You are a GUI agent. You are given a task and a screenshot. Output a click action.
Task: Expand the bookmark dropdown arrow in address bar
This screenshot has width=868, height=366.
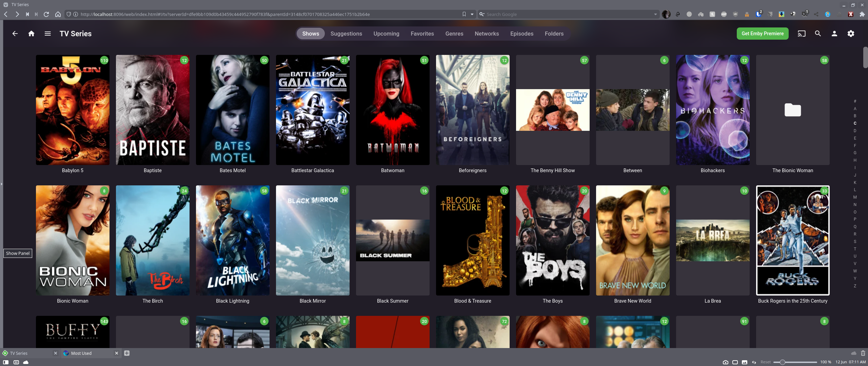click(472, 14)
